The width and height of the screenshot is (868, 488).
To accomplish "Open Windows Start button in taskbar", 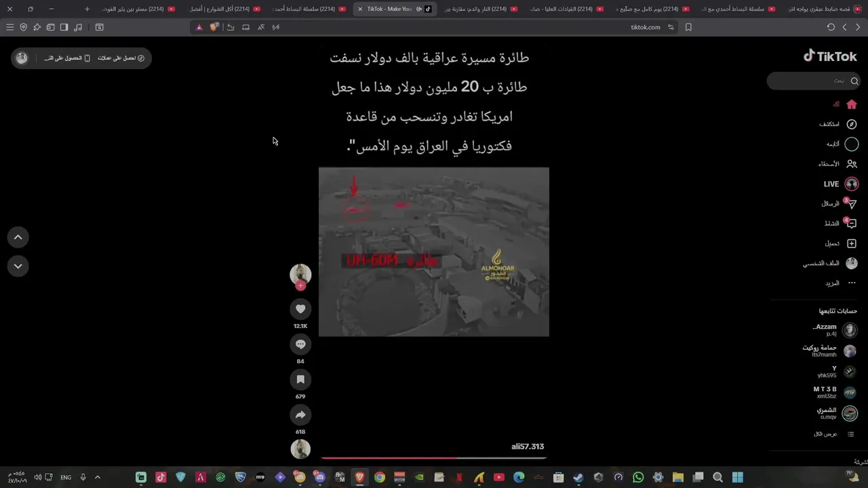I will pos(738,477).
